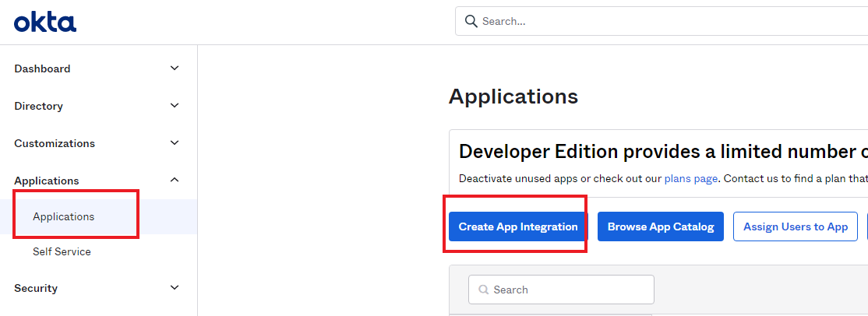Viewport: 868px width, 316px height.
Task: Open the Directory sidebar section
Action: [x=38, y=106]
